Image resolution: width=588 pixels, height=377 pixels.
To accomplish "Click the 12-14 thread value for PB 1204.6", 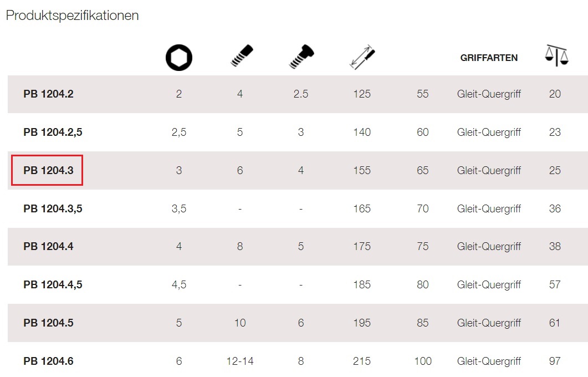I will click(x=240, y=361).
